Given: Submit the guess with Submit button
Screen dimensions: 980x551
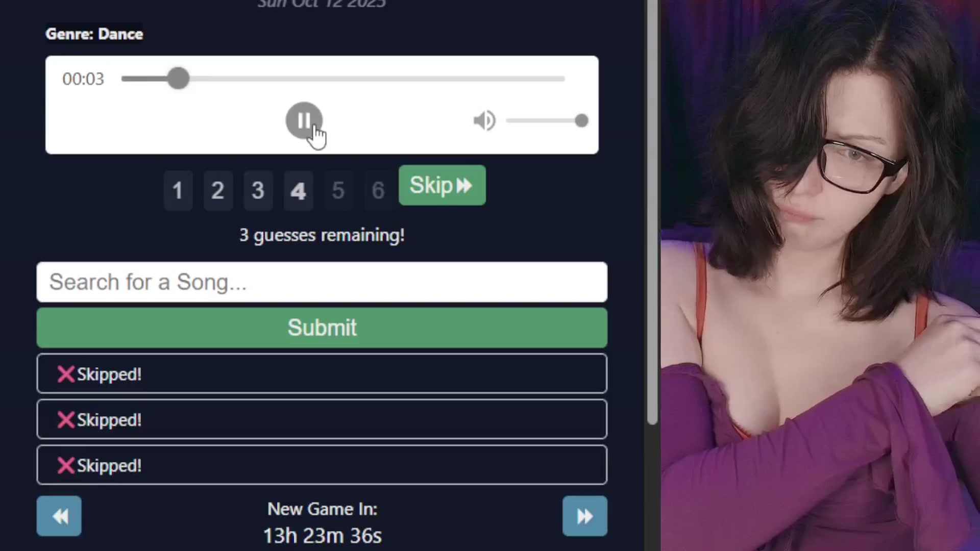Looking at the screenshot, I should point(322,328).
